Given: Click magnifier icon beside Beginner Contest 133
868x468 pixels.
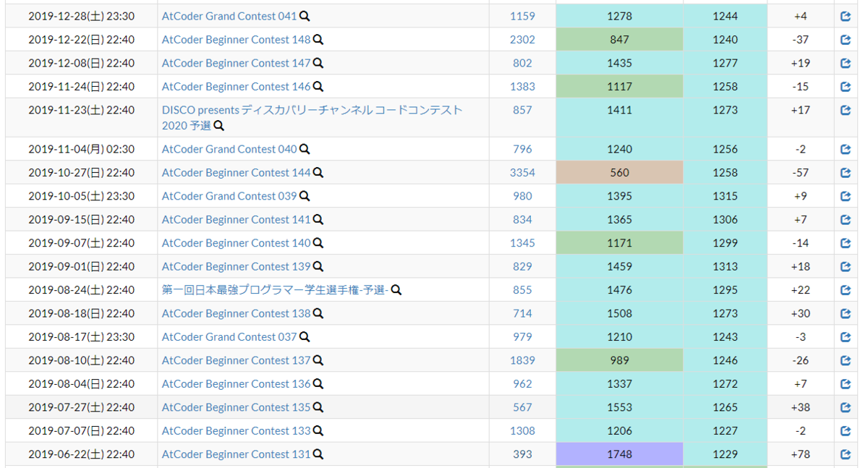Looking at the screenshot, I should tap(318, 431).
